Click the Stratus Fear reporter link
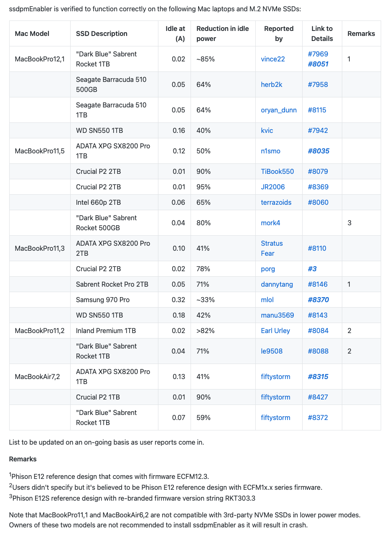Screen dimensions: 392x537 click(x=272, y=248)
